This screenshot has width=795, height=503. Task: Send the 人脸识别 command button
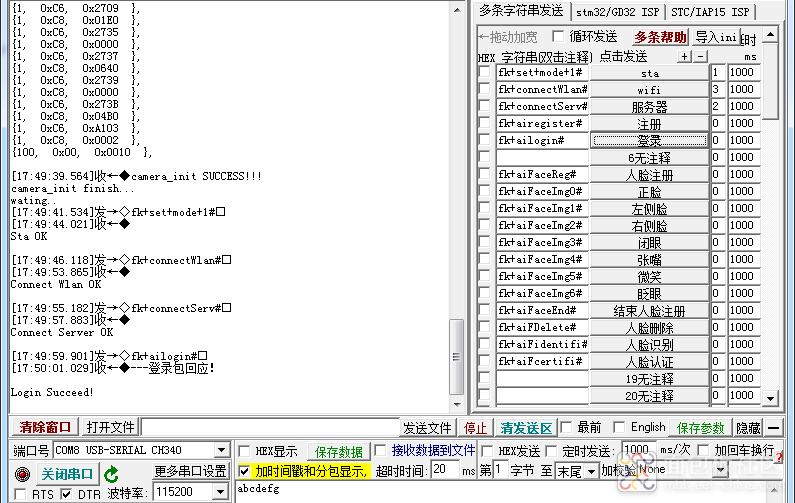(649, 344)
